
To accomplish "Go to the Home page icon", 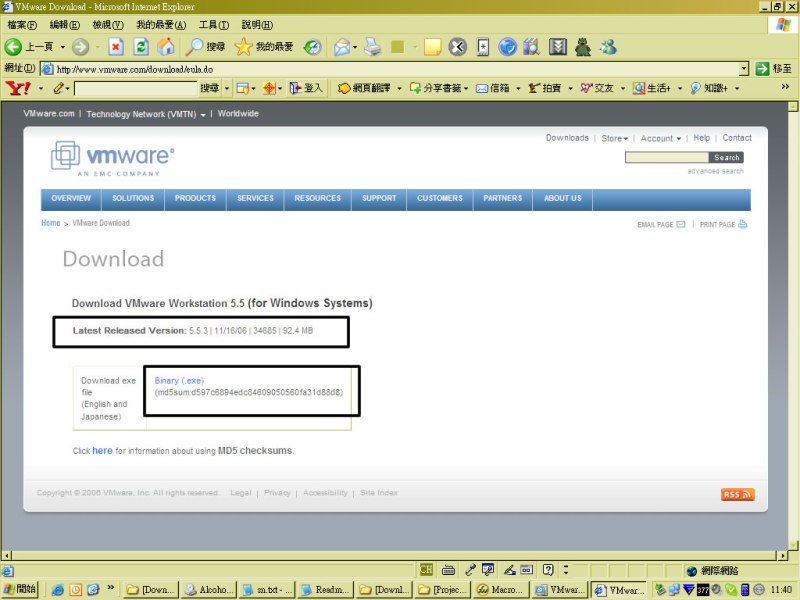I will pyautogui.click(x=165, y=47).
